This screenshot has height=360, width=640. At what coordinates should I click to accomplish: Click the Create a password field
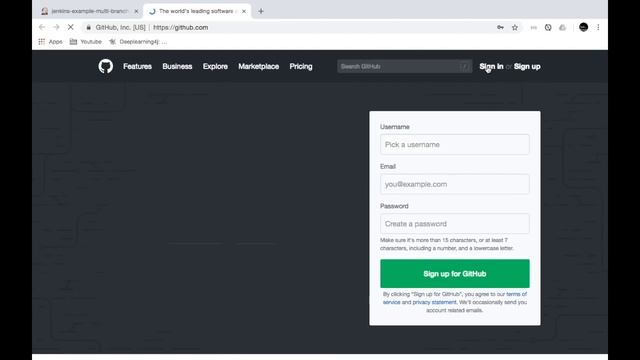tap(455, 224)
